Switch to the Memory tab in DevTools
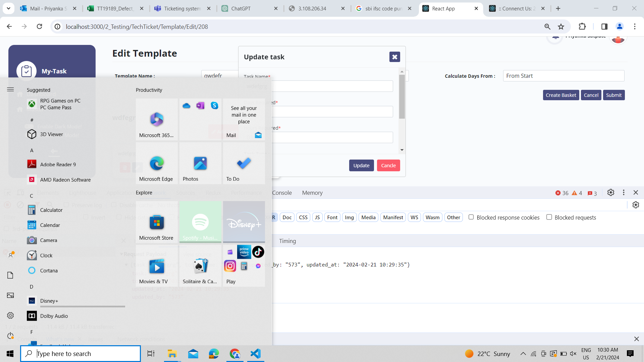 (x=312, y=193)
